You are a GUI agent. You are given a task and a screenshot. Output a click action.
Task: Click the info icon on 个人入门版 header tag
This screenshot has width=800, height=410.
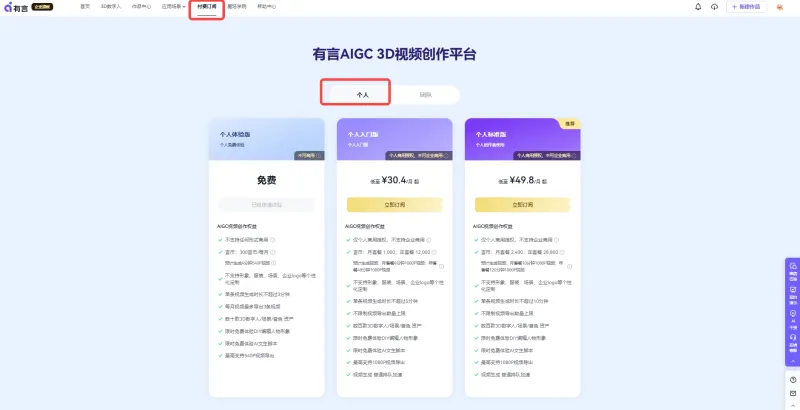[x=447, y=156]
